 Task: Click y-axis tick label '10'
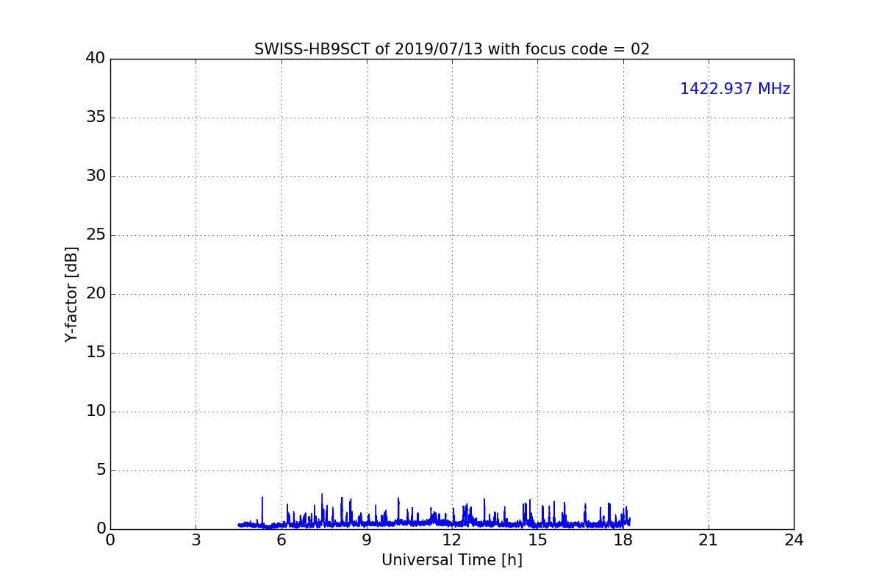point(96,411)
